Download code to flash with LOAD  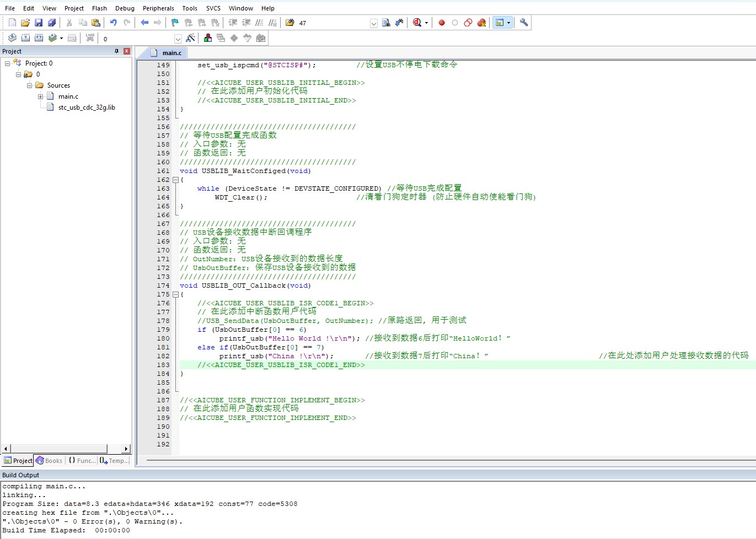[x=90, y=38]
